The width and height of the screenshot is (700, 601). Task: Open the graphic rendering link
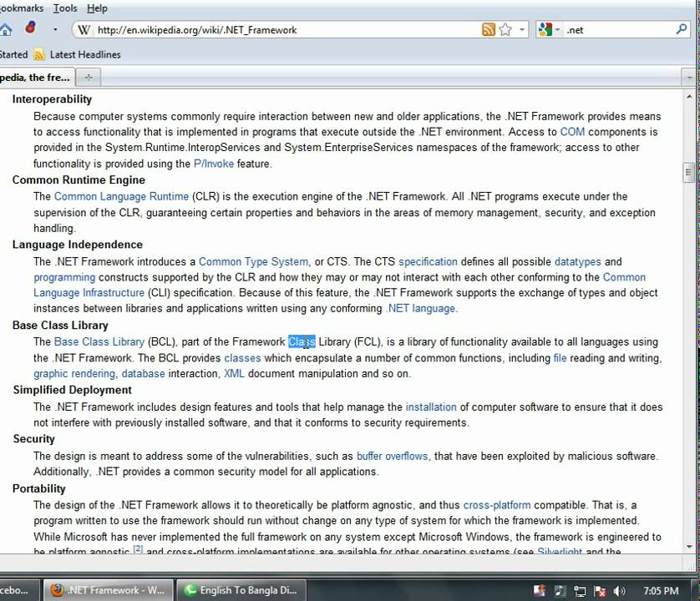tap(75, 374)
